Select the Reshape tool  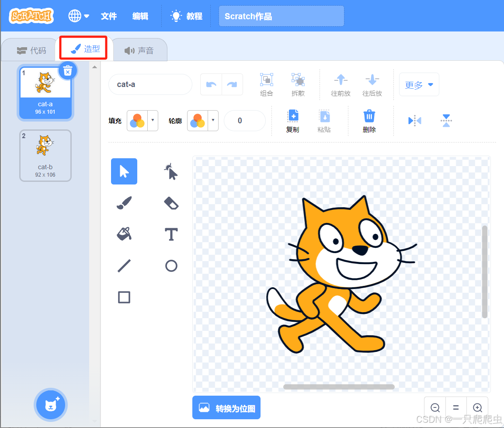(171, 171)
